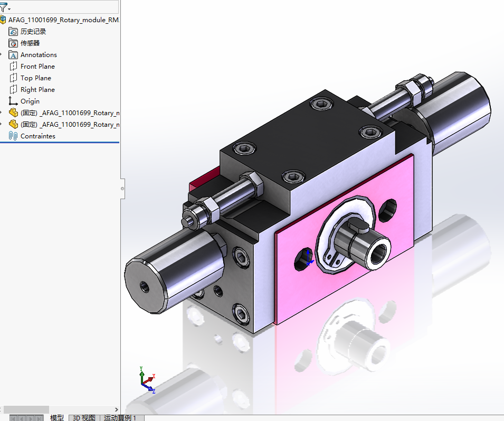
Task: Switch to the 3D 视图 tab
Action: point(84,417)
